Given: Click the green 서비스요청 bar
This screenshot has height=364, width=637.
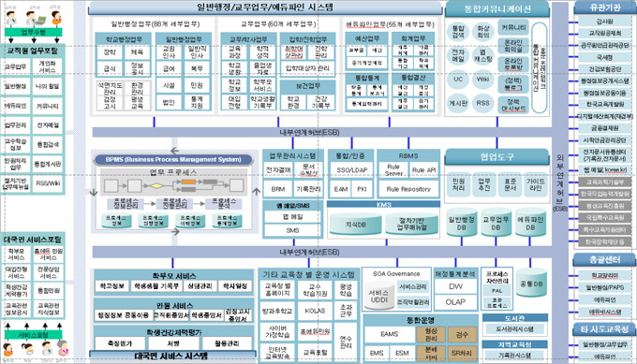Looking at the screenshot, I should [x=34, y=335].
